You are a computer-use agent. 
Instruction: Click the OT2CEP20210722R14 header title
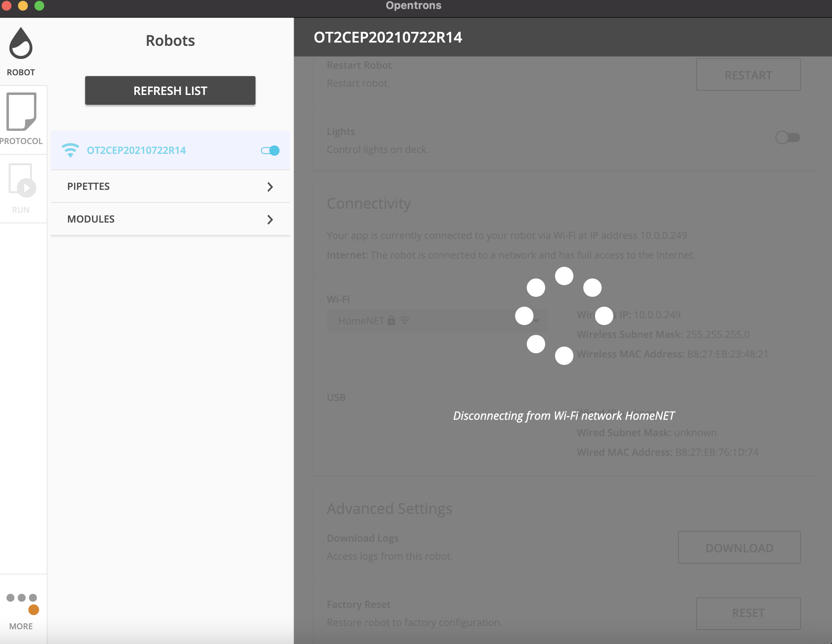point(388,37)
